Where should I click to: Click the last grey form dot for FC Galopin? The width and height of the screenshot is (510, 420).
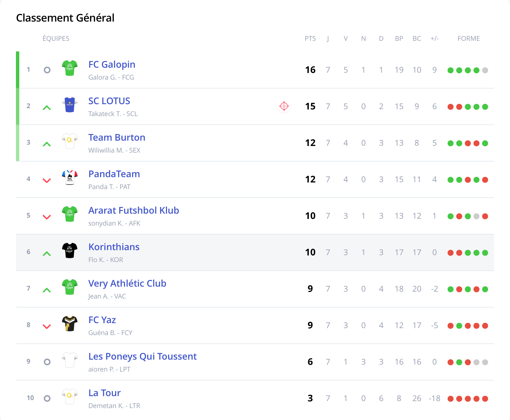coord(485,70)
